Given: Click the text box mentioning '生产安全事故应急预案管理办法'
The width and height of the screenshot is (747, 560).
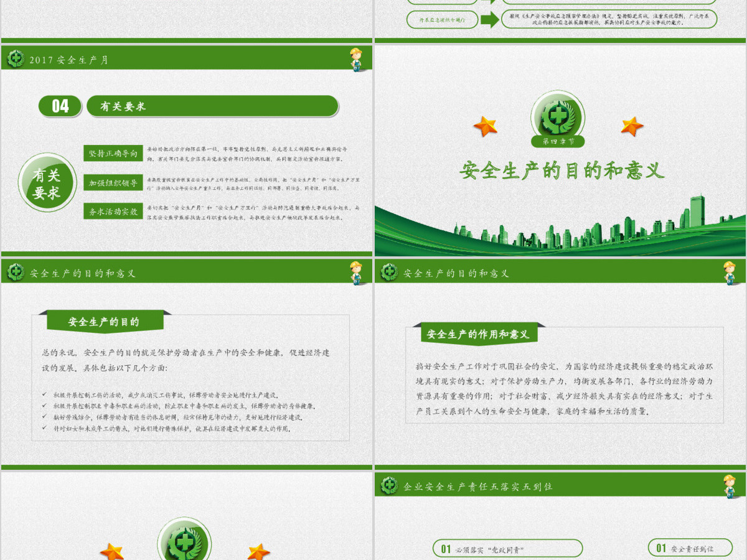Looking at the screenshot, I should point(609,19).
